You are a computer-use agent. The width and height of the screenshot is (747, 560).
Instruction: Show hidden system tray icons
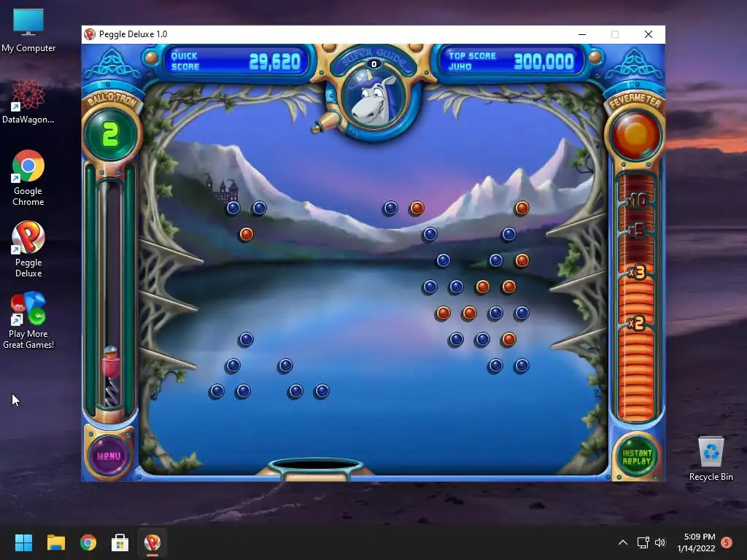coord(623,542)
